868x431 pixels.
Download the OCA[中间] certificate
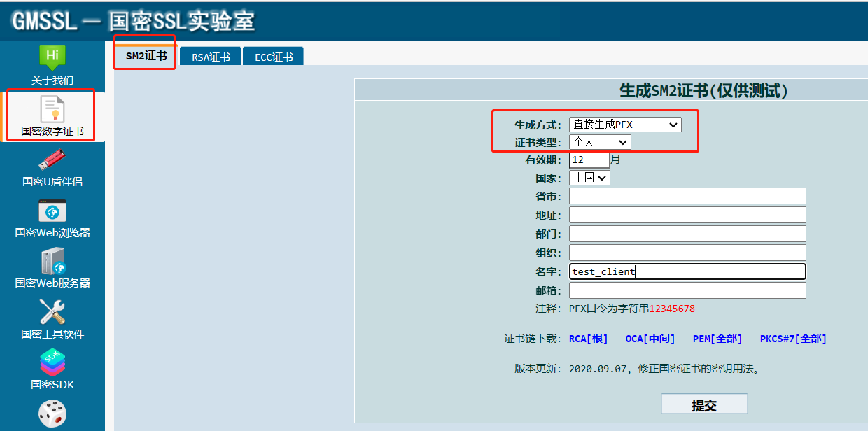click(652, 338)
